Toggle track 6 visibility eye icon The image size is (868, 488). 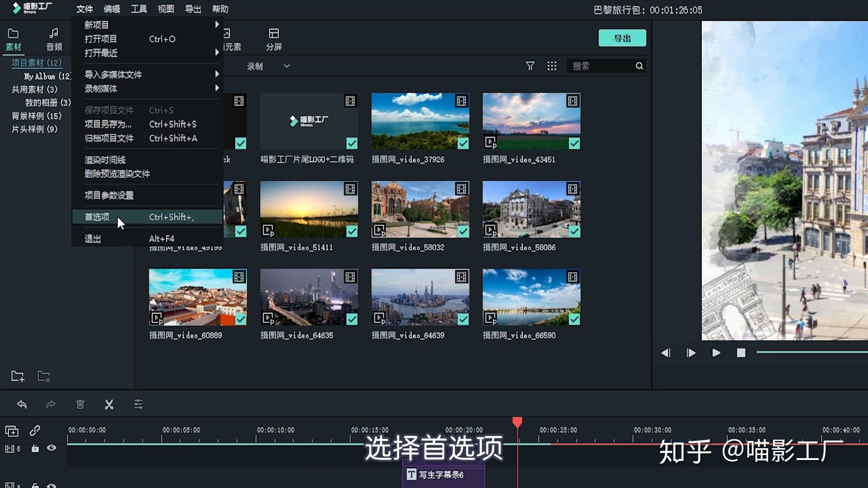click(x=52, y=448)
